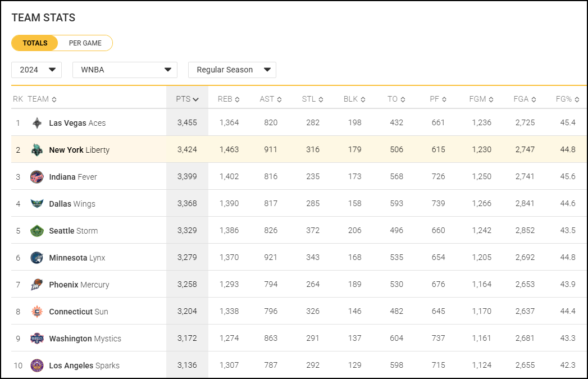The width and height of the screenshot is (588, 379).
Task: Sort table by FG% column
Action: (x=567, y=99)
